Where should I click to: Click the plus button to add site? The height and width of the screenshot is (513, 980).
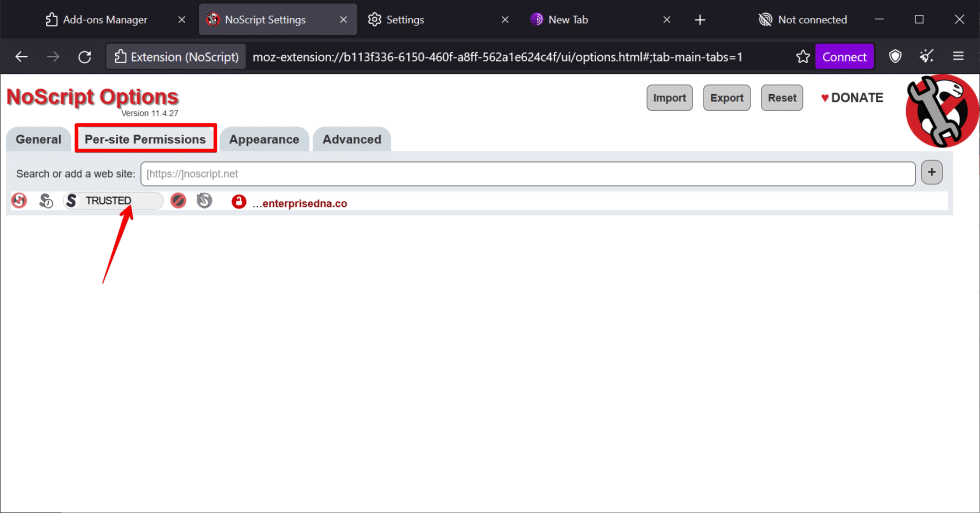coord(931,172)
